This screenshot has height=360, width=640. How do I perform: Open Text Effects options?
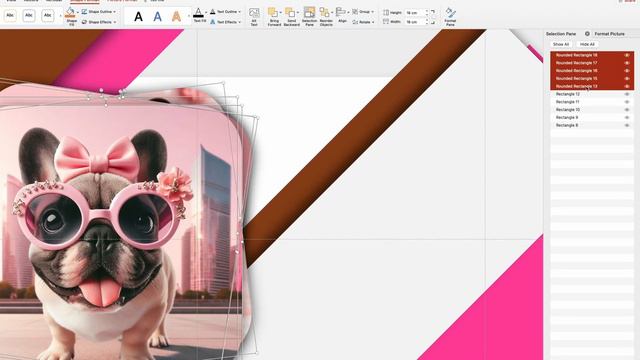pos(225,22)
